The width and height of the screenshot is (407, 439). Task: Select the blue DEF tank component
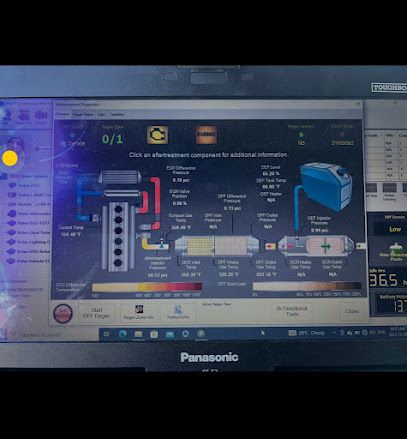(326, 186)
